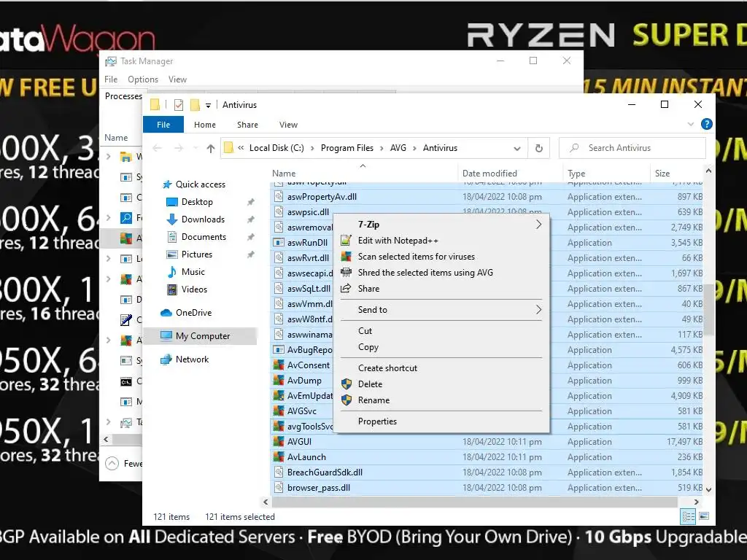Open Explorer help question mark

[706, 124]
